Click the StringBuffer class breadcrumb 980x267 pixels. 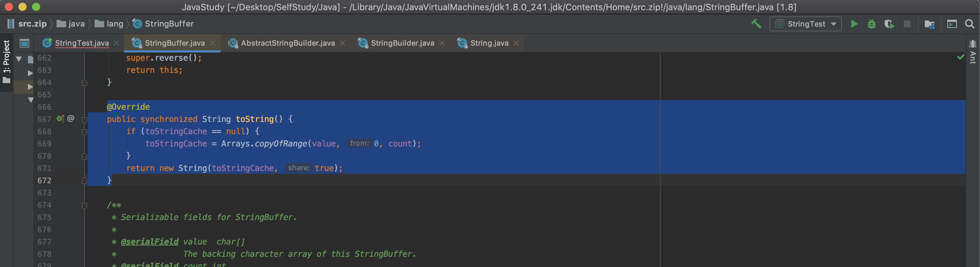(163, 24)
